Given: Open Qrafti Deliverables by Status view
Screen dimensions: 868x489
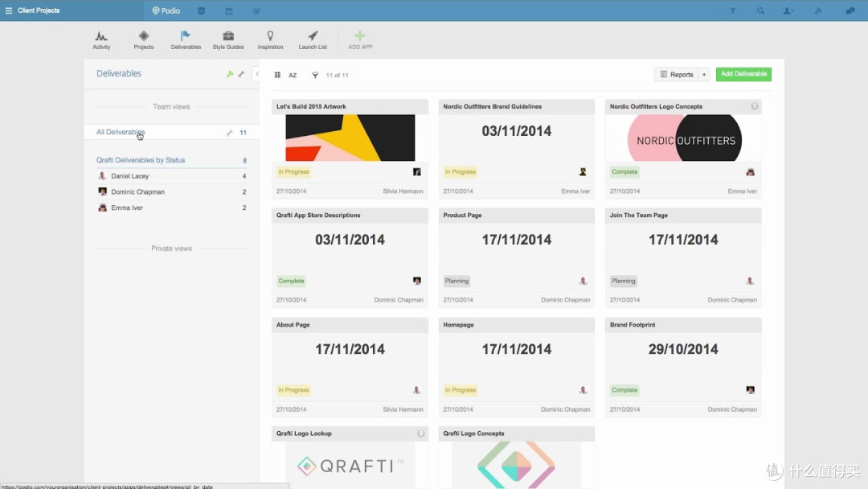Looking at the screenshot, I should (141, 160).
